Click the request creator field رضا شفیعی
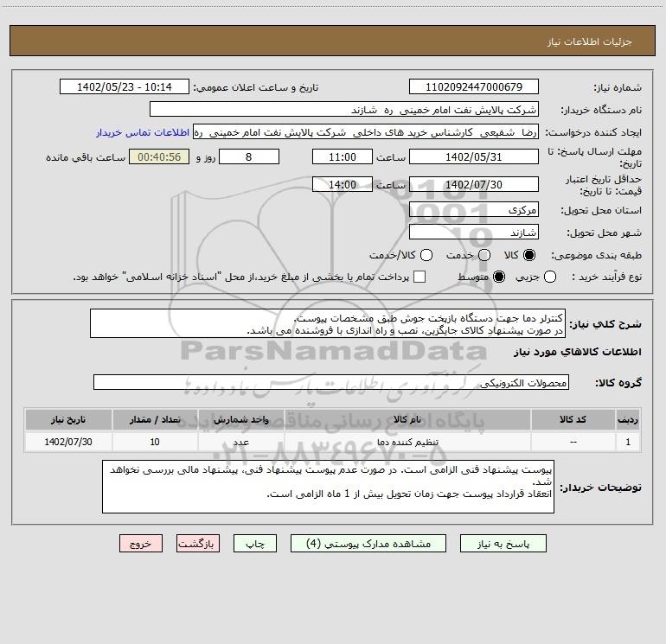This screenshot has height=644, width=666. click(366, 132)
